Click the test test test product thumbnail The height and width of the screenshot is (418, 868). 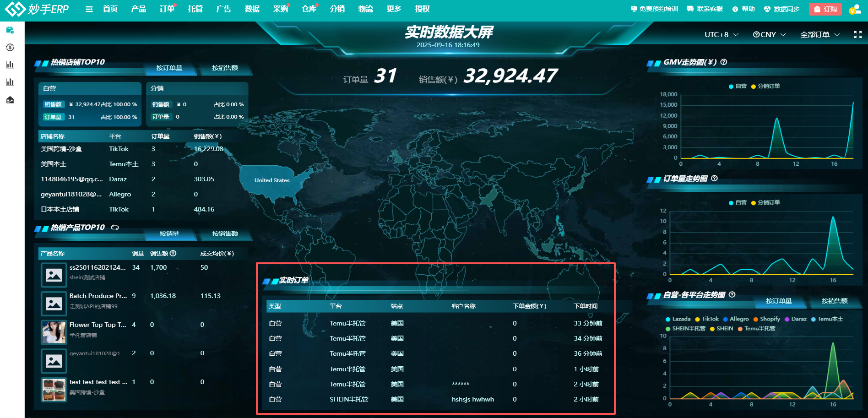[54, 390]
